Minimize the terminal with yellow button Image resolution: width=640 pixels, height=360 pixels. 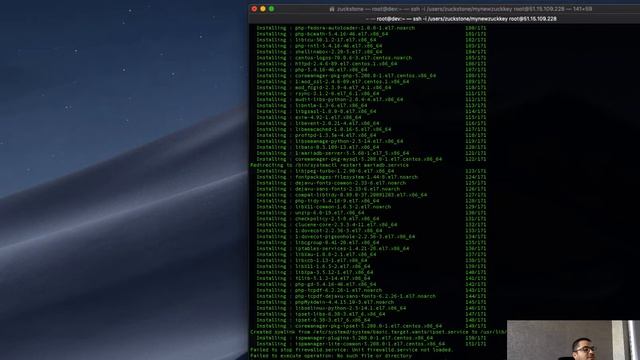tap(263, 9)
